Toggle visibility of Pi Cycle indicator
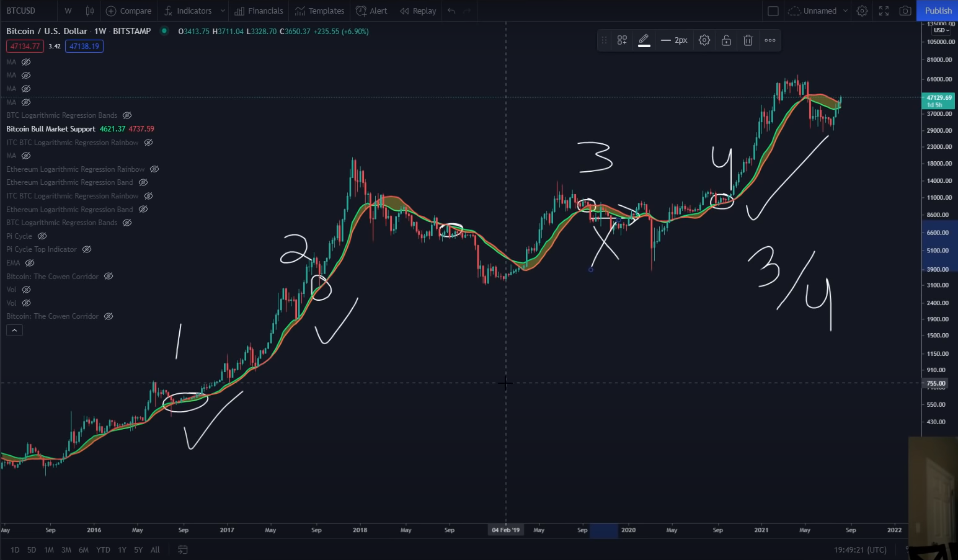 coord(42,236)
